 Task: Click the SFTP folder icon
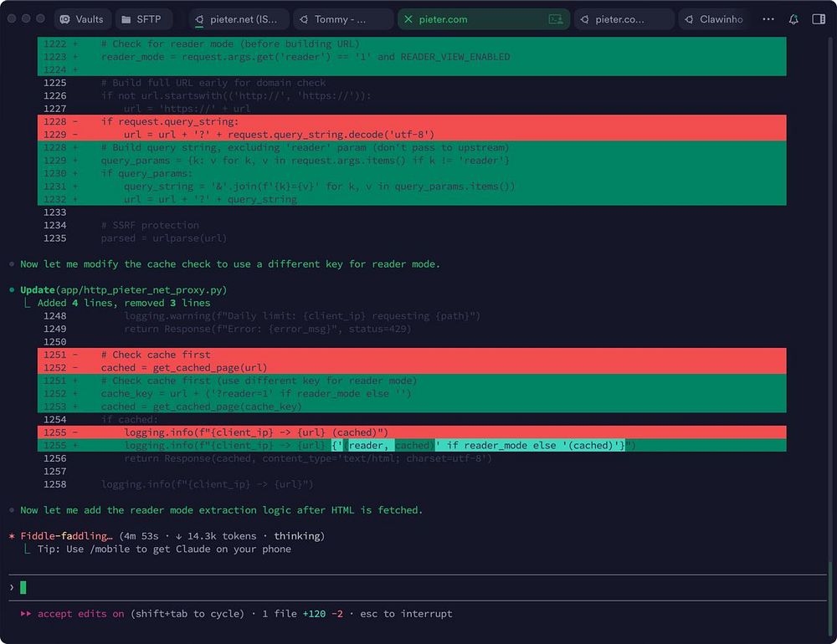(x=126, y=20)
